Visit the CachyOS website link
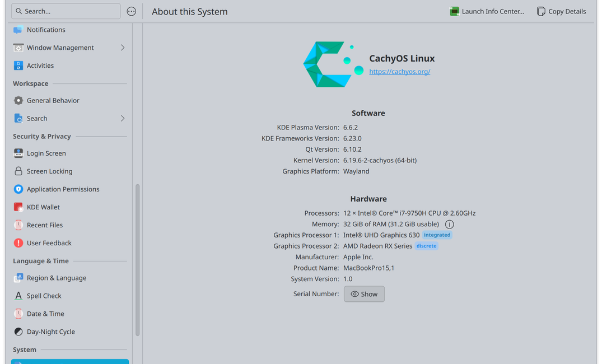The width and height of the screenshot is (602, 364). (x=399, y=71)
